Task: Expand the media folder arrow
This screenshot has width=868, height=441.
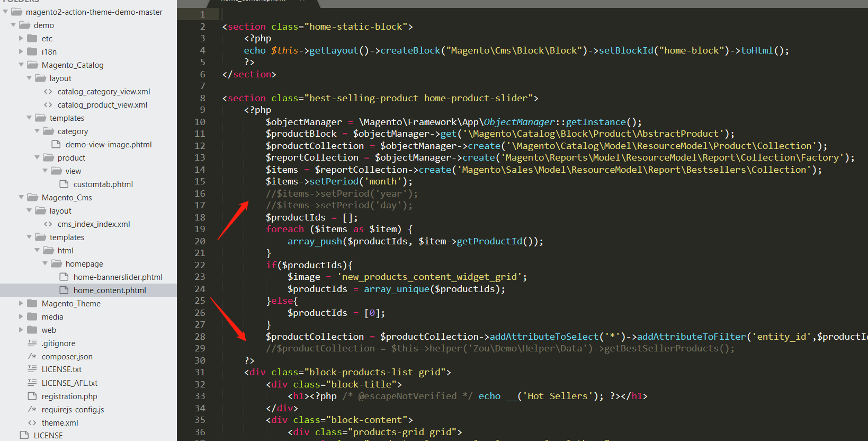Action: coord(21,316)
